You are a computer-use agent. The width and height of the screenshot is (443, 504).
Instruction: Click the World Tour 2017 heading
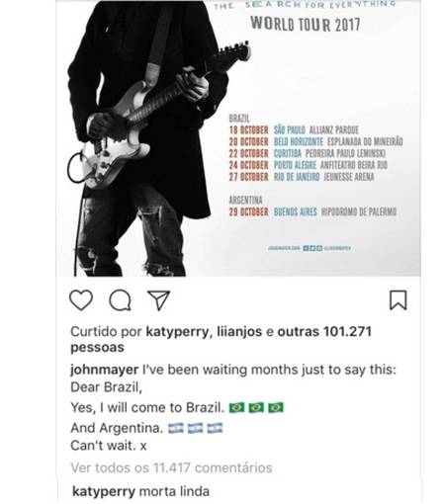click(x=306, y=24)
